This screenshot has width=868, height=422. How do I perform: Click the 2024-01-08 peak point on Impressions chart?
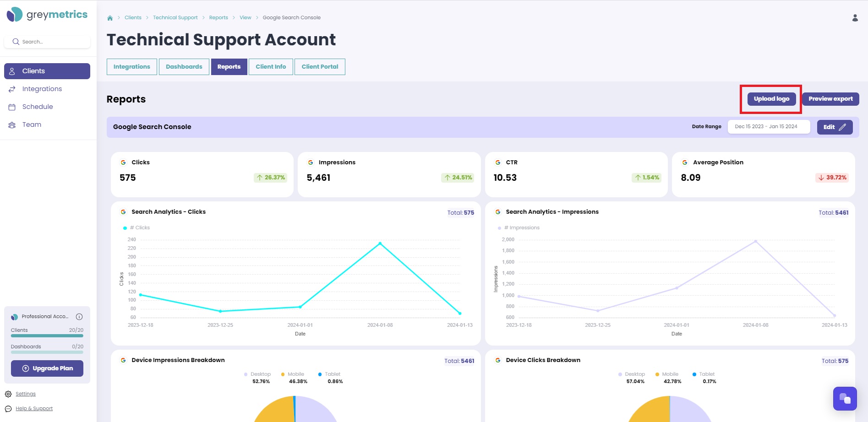click(756, 241)
